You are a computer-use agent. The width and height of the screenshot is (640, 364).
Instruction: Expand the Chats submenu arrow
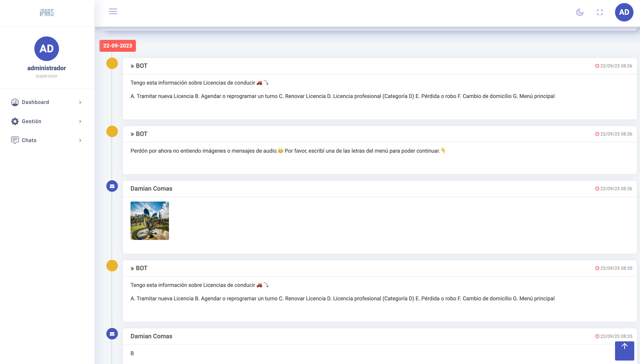(80, 141)
